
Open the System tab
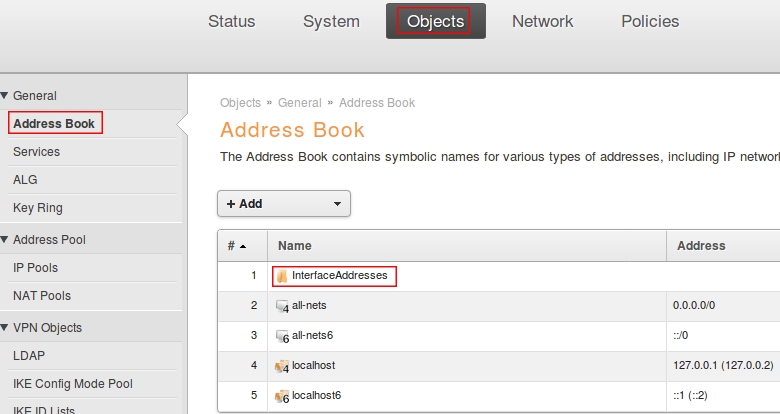click(331, 21)
